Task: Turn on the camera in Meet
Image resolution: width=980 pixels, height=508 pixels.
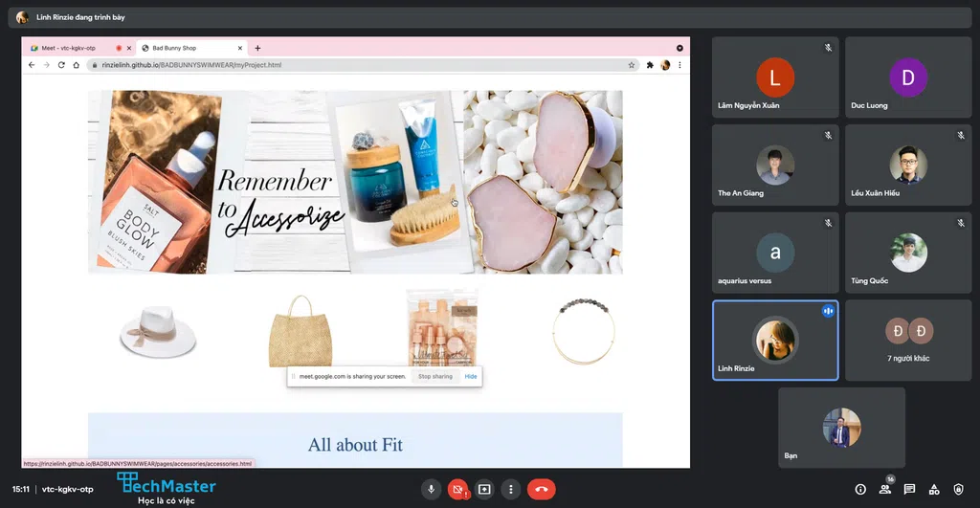Action: pyautogui.click(x=457, y=489)
